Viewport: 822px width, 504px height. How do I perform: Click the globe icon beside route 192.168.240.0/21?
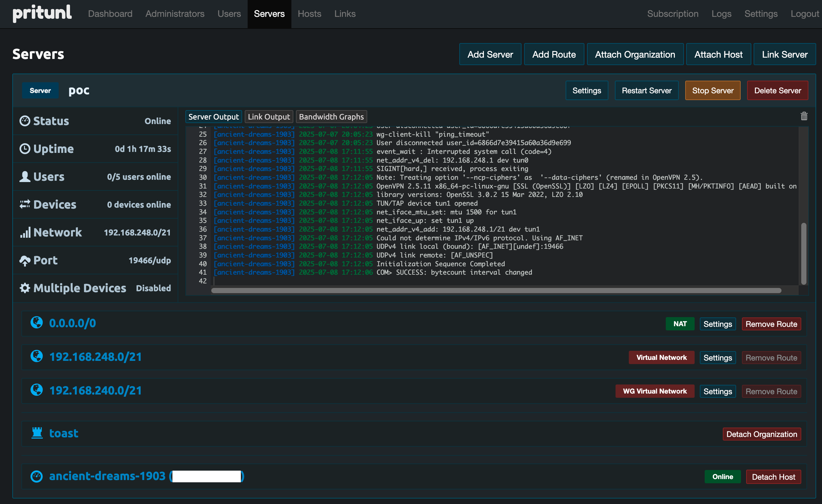tap(37, 390)
